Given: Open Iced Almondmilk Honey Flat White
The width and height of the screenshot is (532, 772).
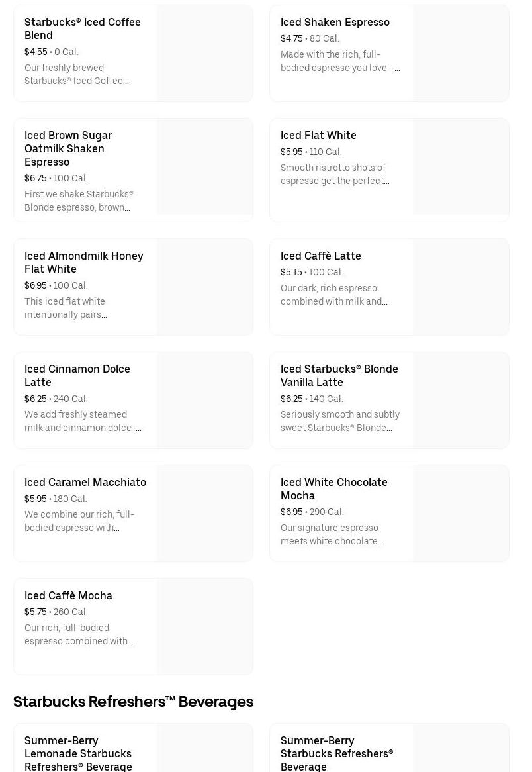Looking at the screenshot, I should [83, 262].
